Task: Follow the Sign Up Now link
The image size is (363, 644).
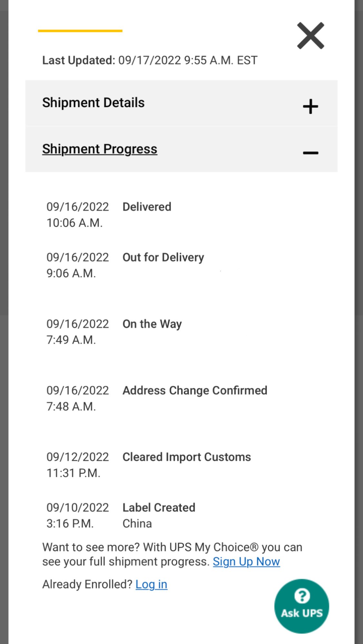Action: [246, 562]
